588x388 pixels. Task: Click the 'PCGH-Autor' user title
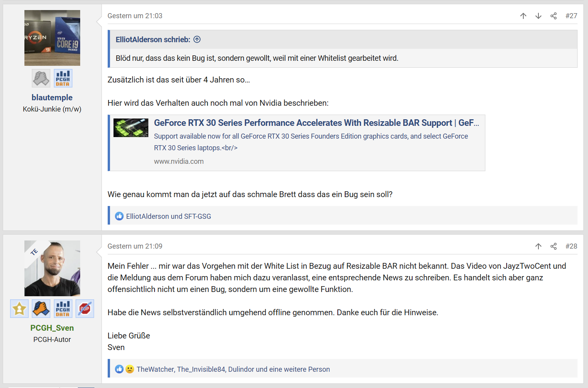pyautogui.click(x=52, y=340)
